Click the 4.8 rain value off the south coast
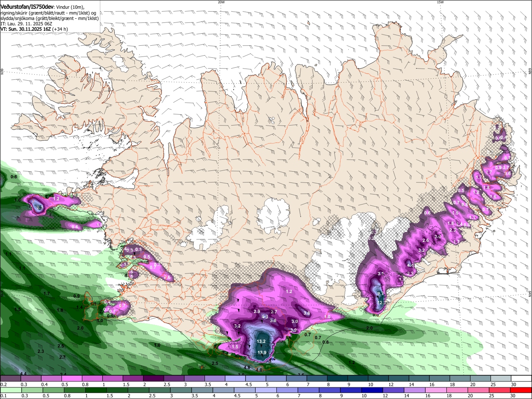 pos(247,367)
